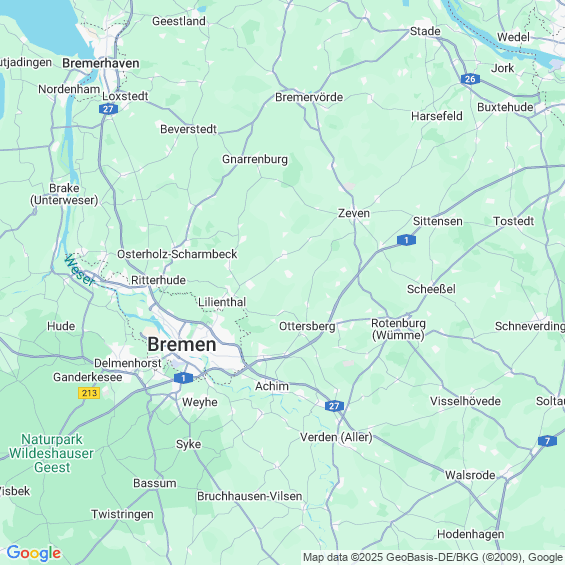This screenshot has height=565, width=565.
Task: Click the Zeven town label
Action: point(354,213)
